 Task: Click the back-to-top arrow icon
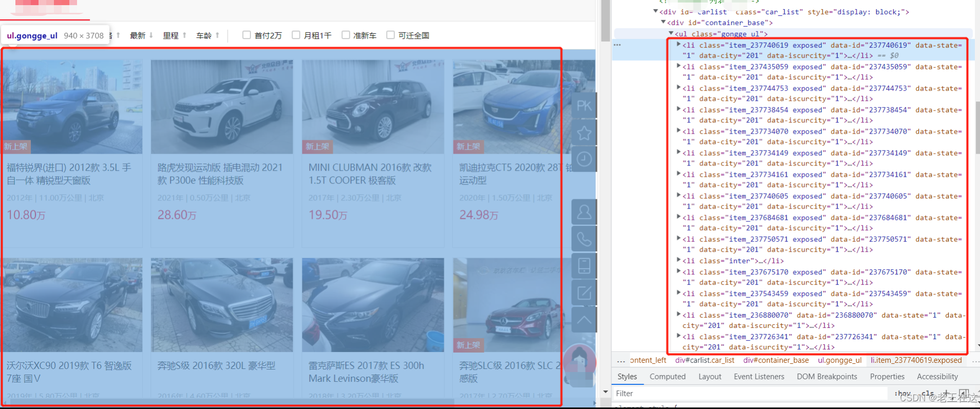pos(584,320)
